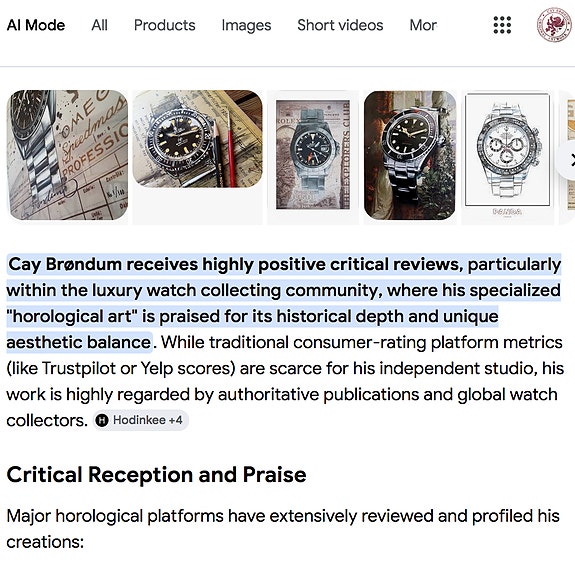Open the account profile avatar
The image size is (575, 564).
tap(554, 25)
